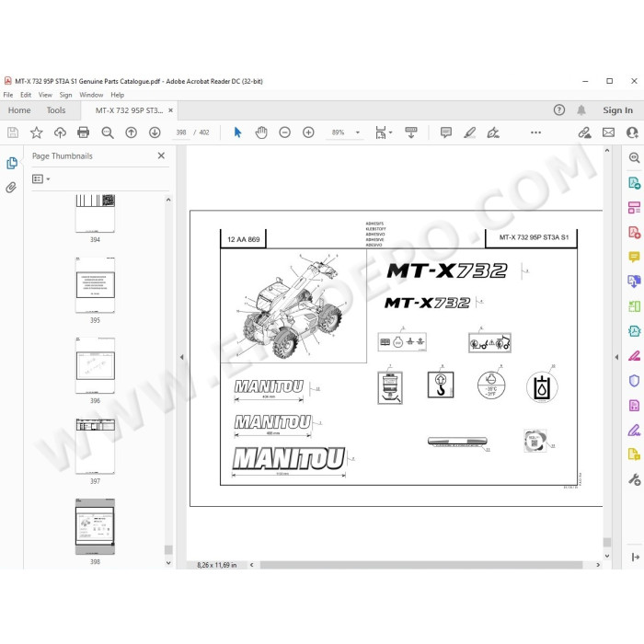Add a comment note
Image resolution: width=644 pixels, height=644 pixels.
tap(445, 132)
